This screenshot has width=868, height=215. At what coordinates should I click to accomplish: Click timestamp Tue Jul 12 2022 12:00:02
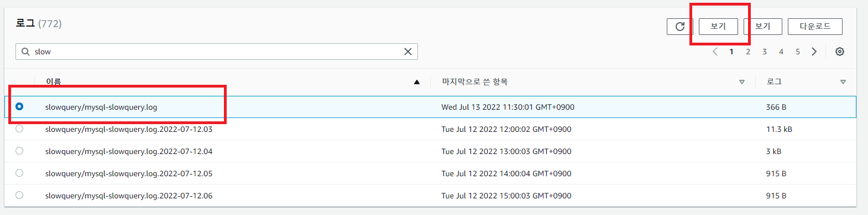(x=506, y=129)
